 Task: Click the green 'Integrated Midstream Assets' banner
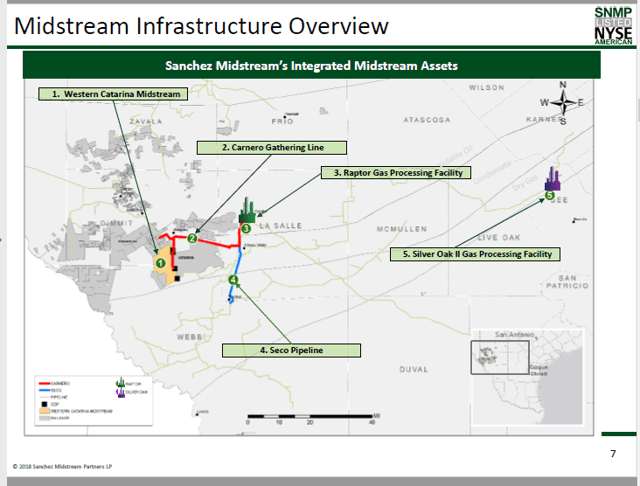click(x=311, y=65)
